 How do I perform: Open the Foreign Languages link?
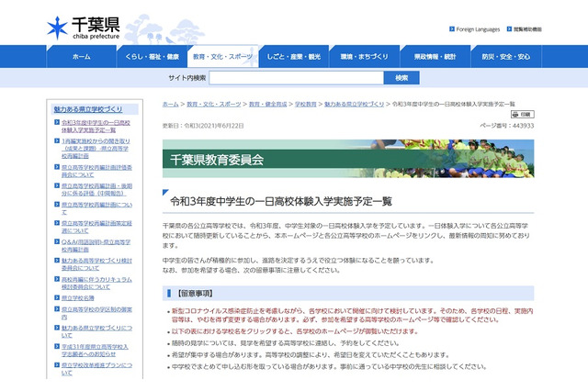(478, 29)
